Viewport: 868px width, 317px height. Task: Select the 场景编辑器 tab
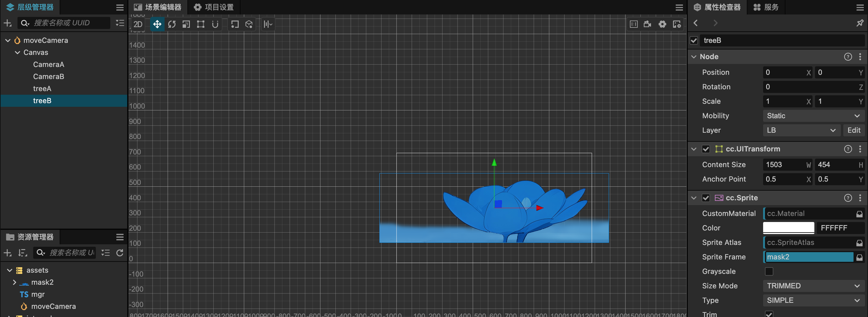(x=157, y=7)
